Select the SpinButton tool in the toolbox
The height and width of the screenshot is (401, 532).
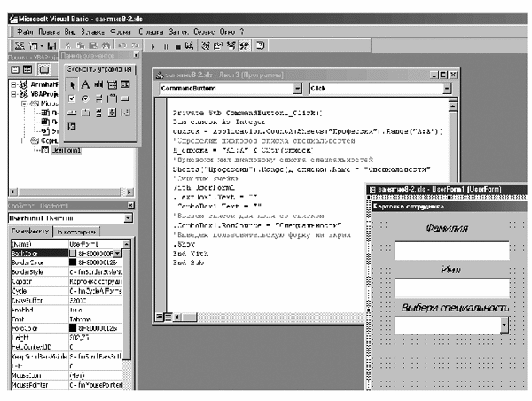pos(112,113)
